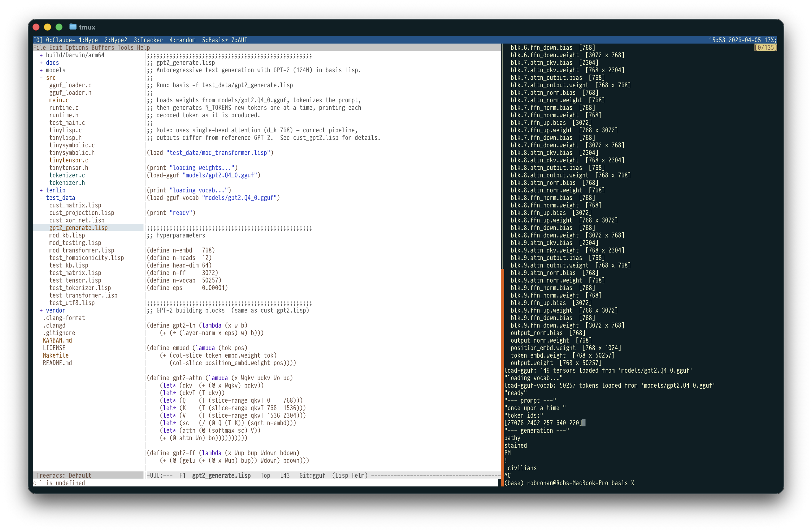Click the minibuffer showing 'c l is undefined'

[59, 483]
